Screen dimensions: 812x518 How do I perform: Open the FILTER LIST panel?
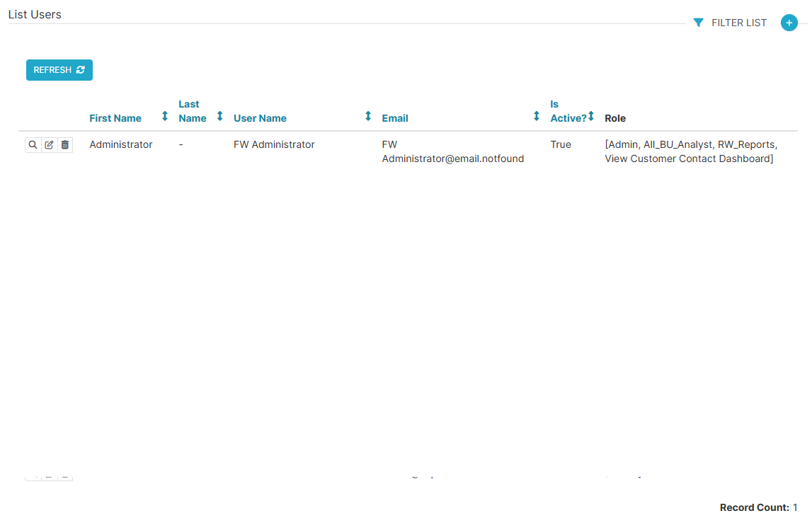[x=738, y=23]
